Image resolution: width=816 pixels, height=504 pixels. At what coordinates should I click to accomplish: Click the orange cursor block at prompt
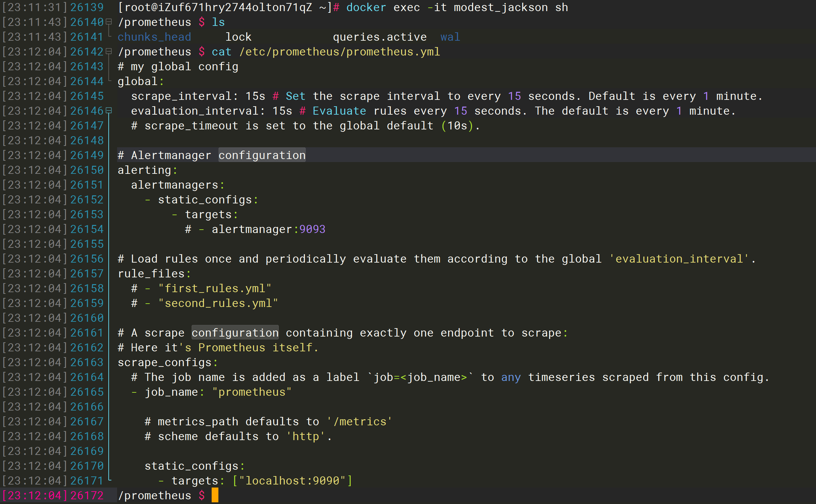(x=215, y=495)
